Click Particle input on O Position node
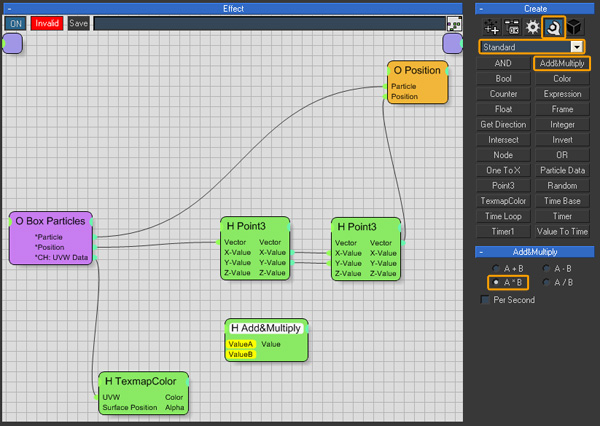Screen dimensions: 600x426 click(403, 86)
